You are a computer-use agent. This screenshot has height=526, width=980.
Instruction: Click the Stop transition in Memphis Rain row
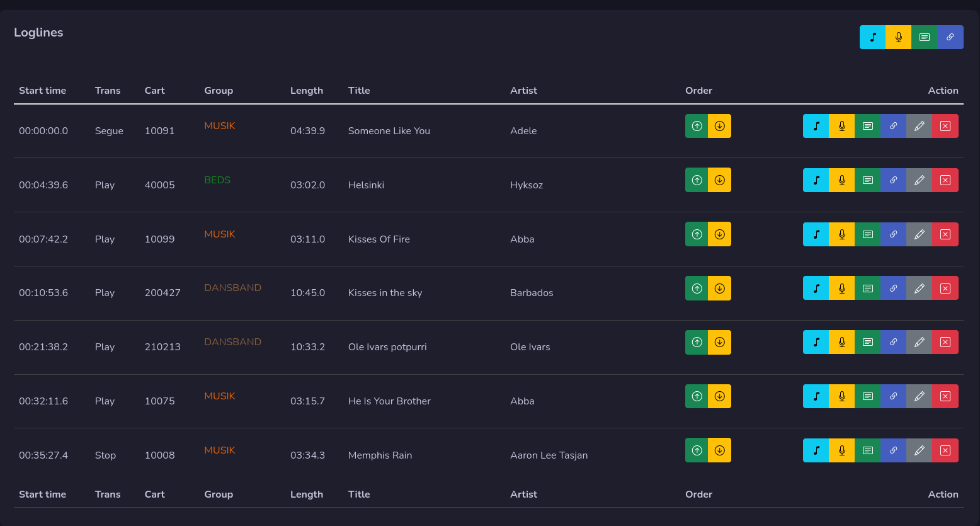coord(105,455)
